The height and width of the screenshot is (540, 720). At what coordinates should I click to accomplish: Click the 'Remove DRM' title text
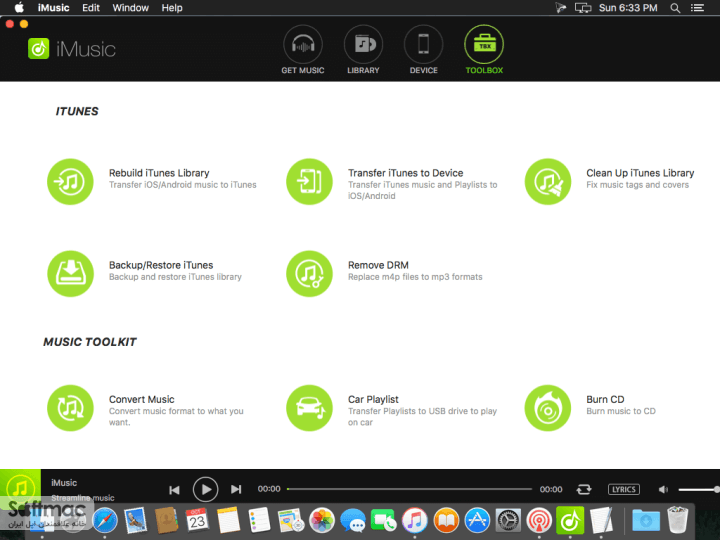pos(378,265)
